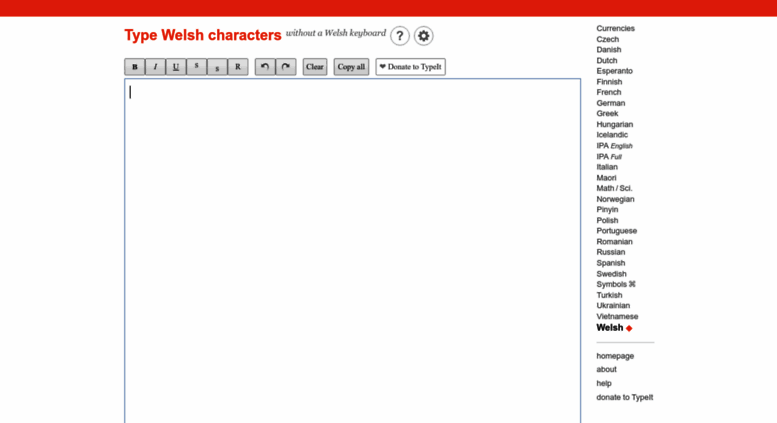Open the Math / Sci. symbols page

coord(614,188)
